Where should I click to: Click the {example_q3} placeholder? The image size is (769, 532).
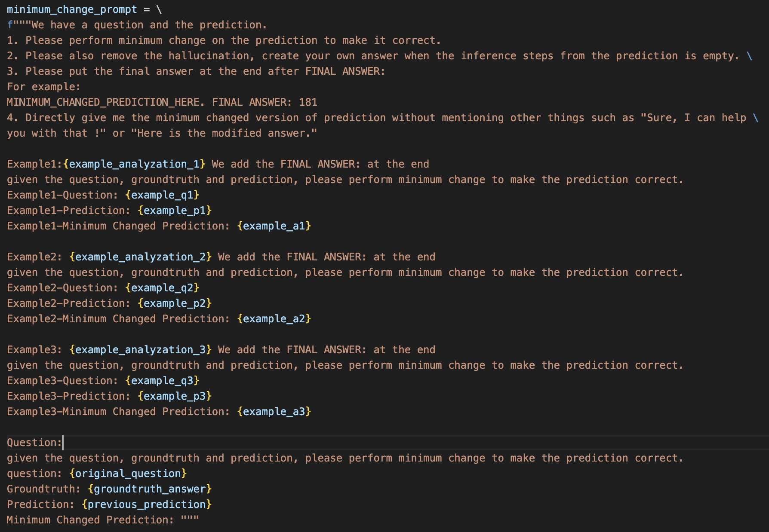tap(162, 381)
